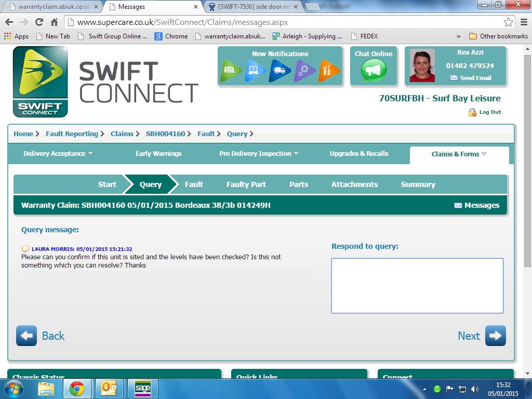Click the Swift Connect logo
Image resolution: width=532 pixels, height=399 pixels.
click(x=41, y=82)
